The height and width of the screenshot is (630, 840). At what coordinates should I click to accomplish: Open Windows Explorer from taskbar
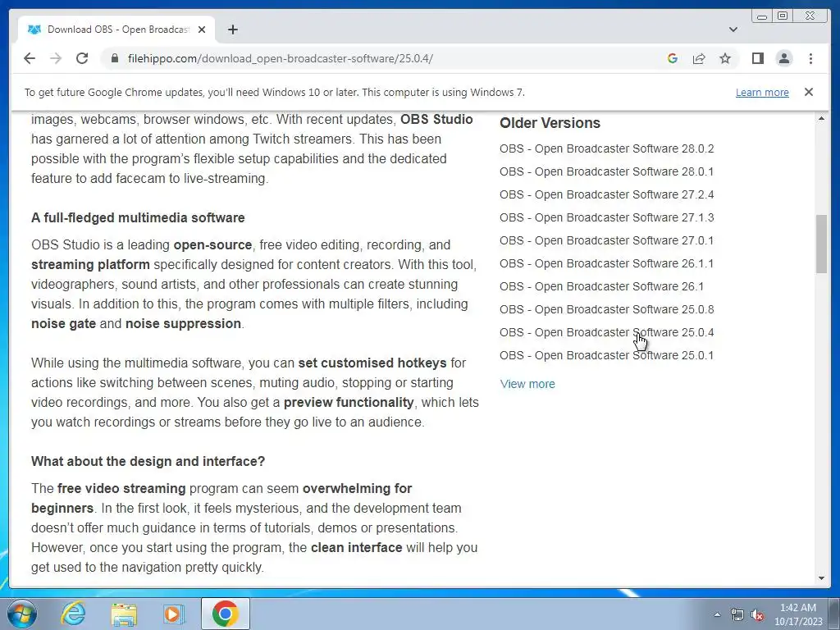[124, 614]
